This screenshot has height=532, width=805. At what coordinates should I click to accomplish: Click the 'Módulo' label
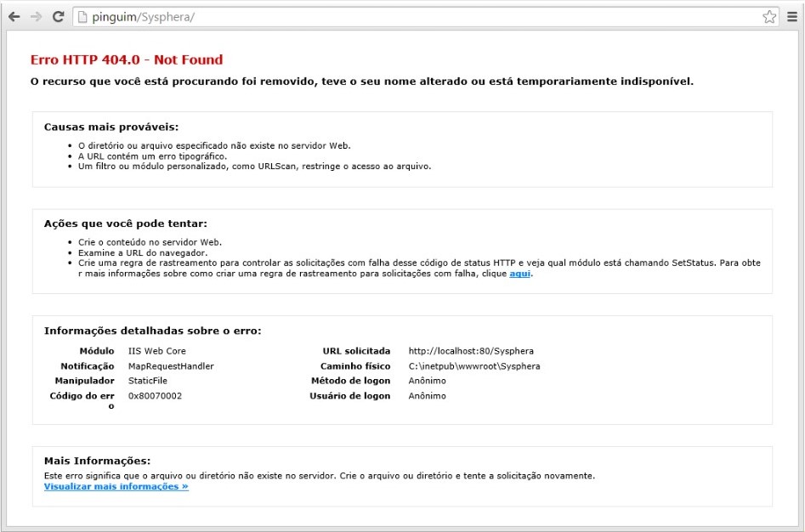coord(97,351)
